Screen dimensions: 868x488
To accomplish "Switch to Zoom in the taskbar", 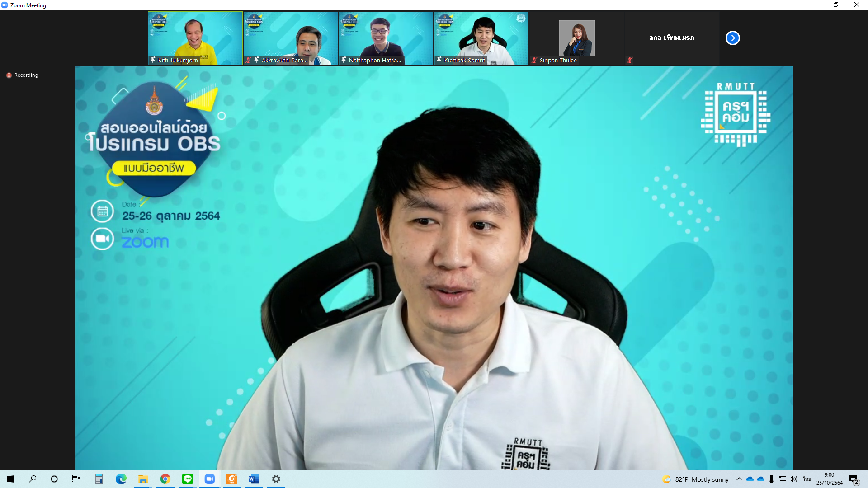I will tap(210, 479).
